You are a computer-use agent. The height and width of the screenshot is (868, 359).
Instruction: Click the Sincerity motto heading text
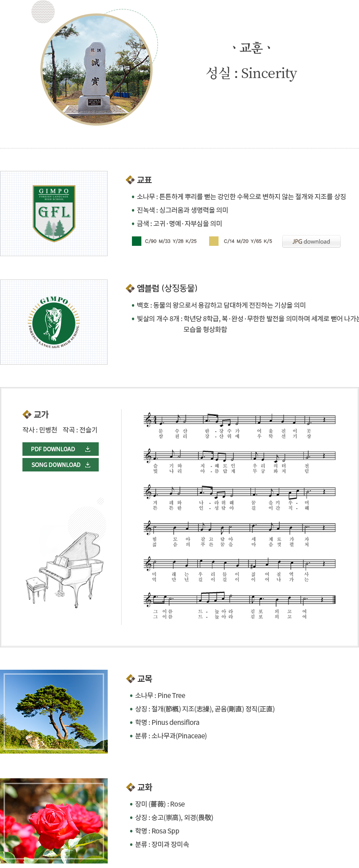[x=251, y=73]
